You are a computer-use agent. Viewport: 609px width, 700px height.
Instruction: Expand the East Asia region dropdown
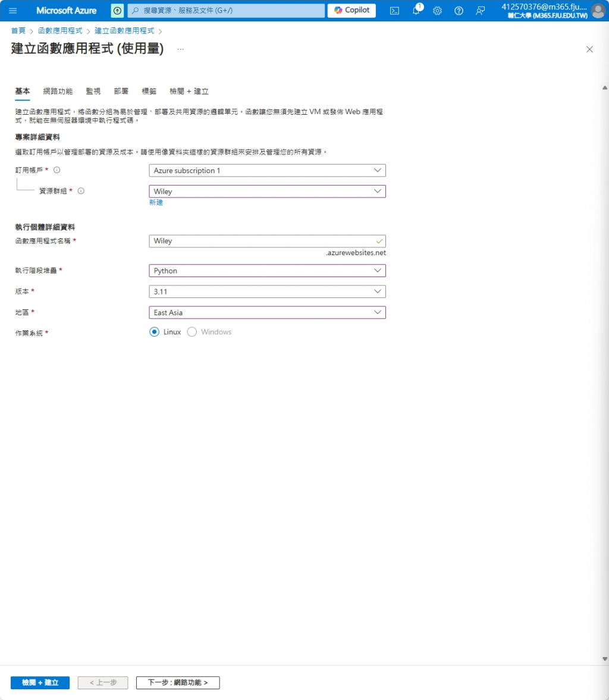tap(267, 312)
